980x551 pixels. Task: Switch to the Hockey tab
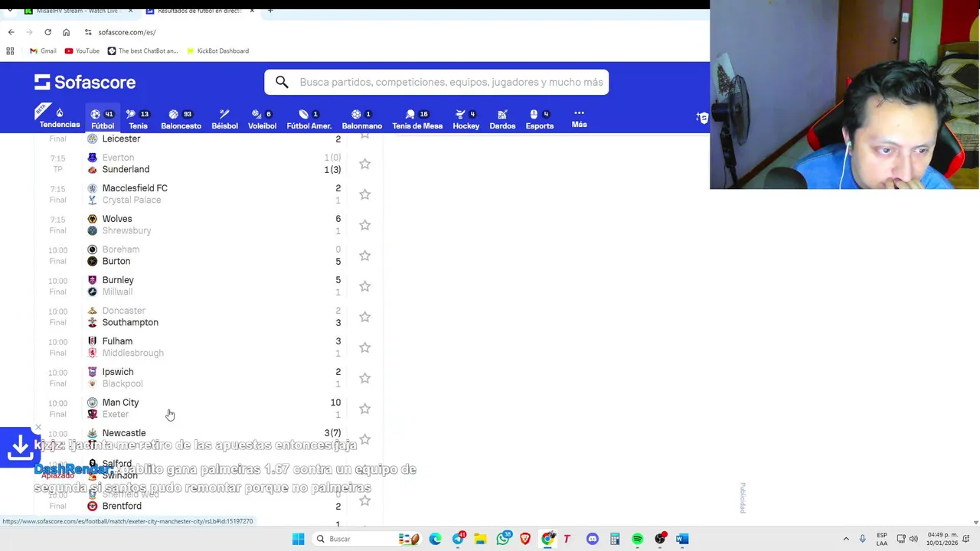point(465,119)
